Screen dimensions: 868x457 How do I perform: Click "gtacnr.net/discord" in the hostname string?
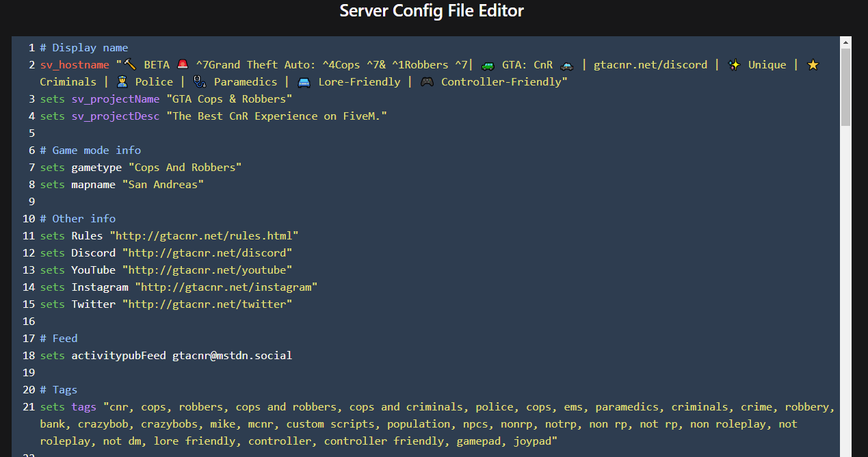tap(650, 65)
